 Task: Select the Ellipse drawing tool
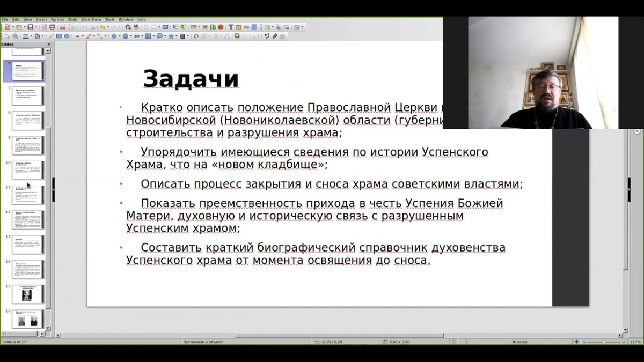67,36
